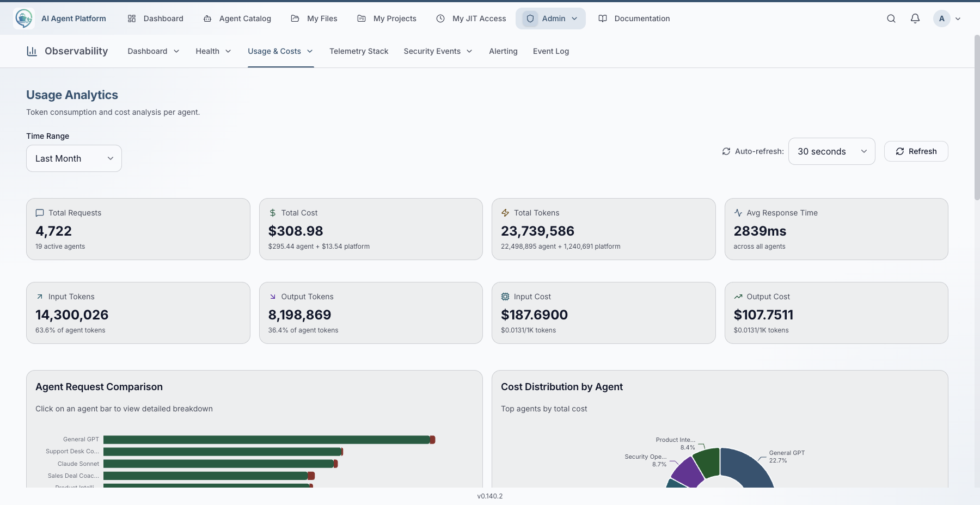Click the Input Tokens arrow icon
980x505 pixels.
pyautogui.click(x=40, y=297)
